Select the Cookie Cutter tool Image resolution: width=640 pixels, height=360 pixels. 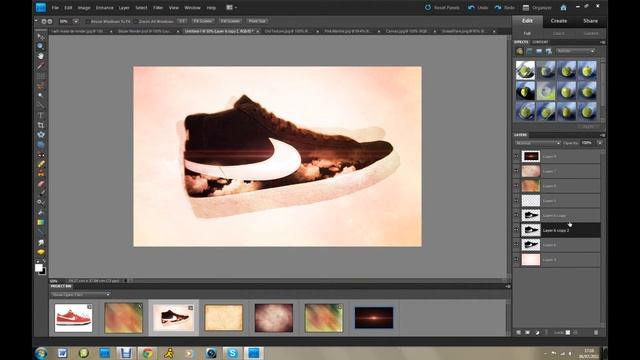pos(40,135)
